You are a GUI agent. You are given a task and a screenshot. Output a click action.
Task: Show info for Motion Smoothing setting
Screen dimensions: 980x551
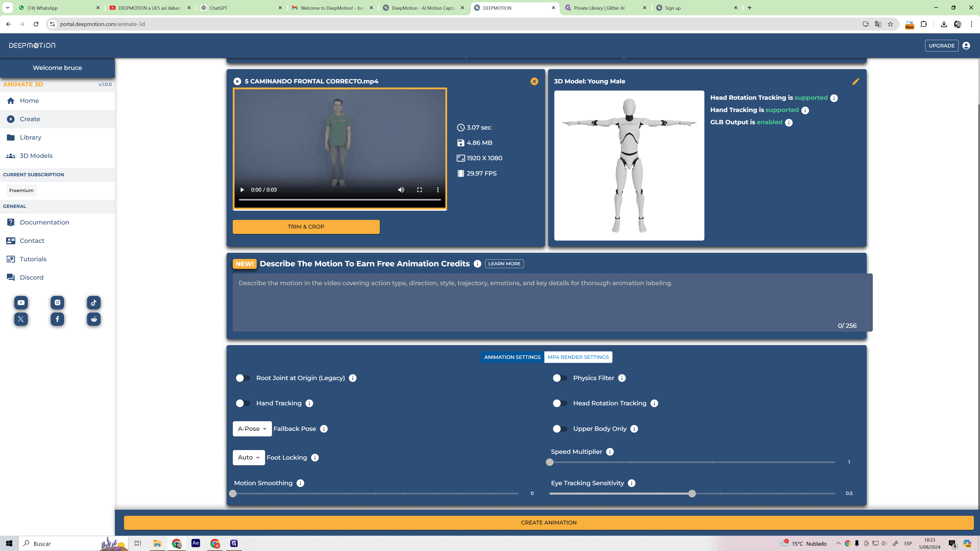(x=300, y=483)
